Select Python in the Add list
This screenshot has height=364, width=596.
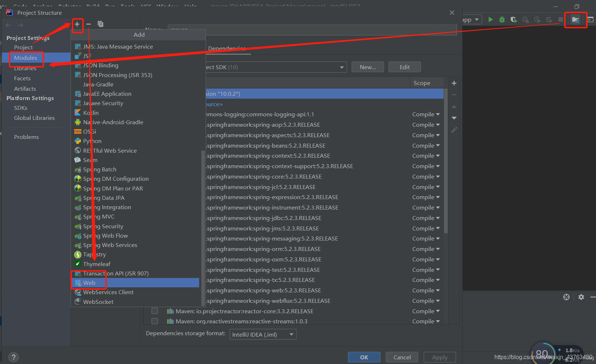(x=135, y=141)
